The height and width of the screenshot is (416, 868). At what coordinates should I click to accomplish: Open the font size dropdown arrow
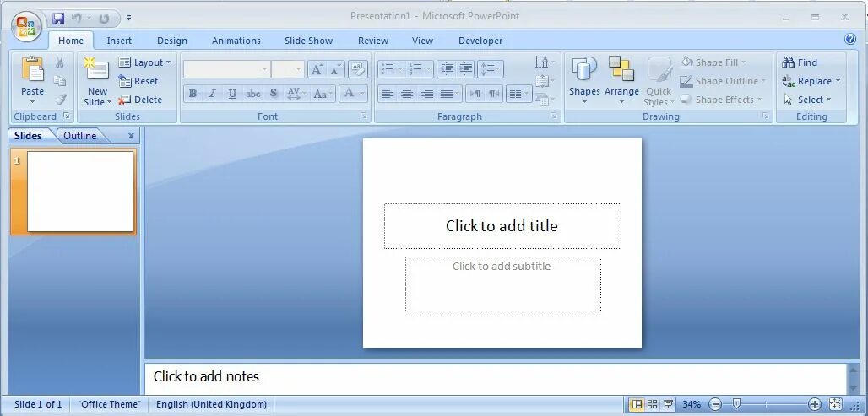[298, 69]
